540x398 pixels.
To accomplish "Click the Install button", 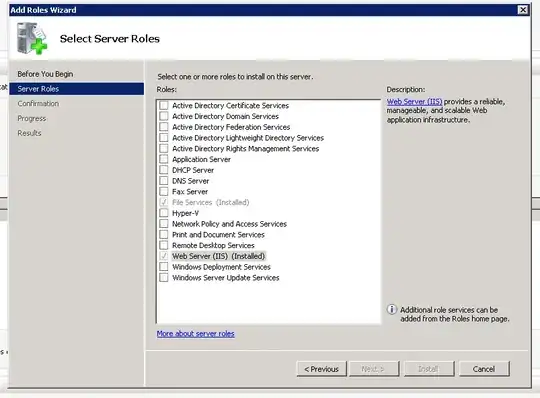I will (429, 369).
